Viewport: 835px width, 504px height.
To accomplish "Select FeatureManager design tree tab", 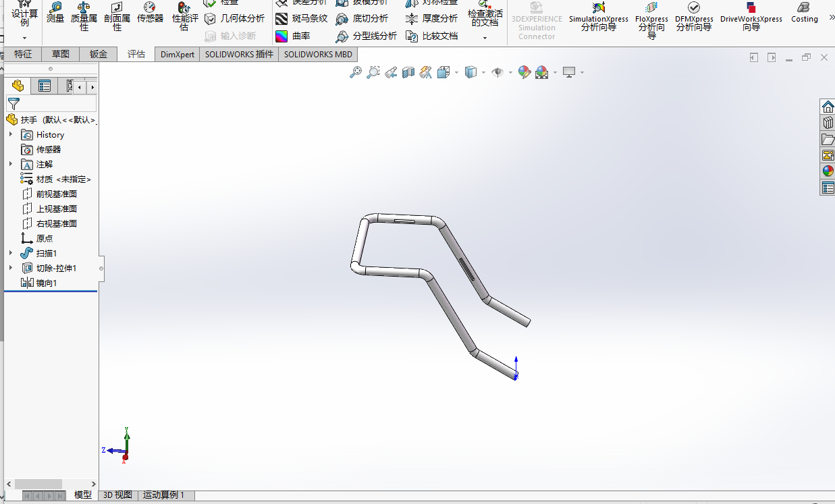I will [18, 86].
